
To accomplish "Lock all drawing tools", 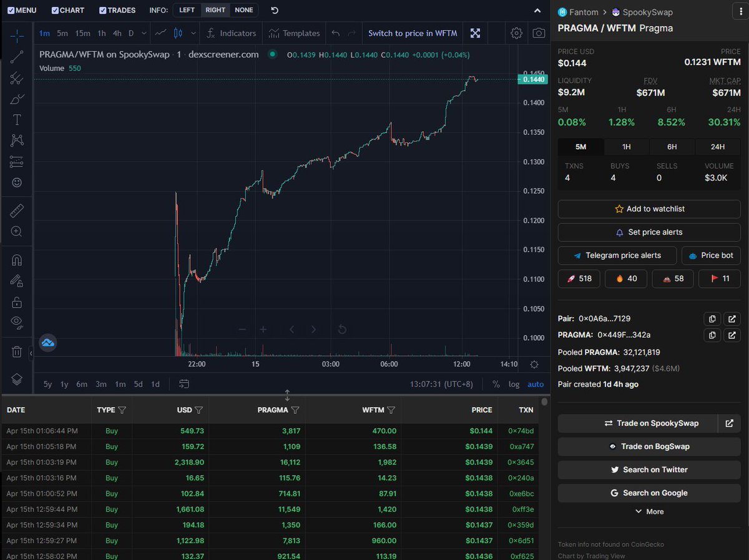I will coord(17,302).
